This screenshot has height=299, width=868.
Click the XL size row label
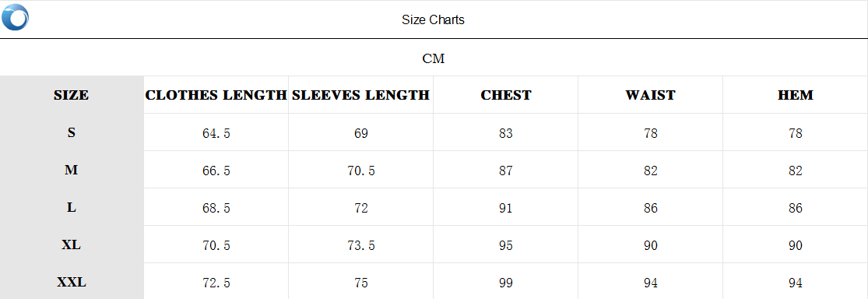click(x=72, y=244)
